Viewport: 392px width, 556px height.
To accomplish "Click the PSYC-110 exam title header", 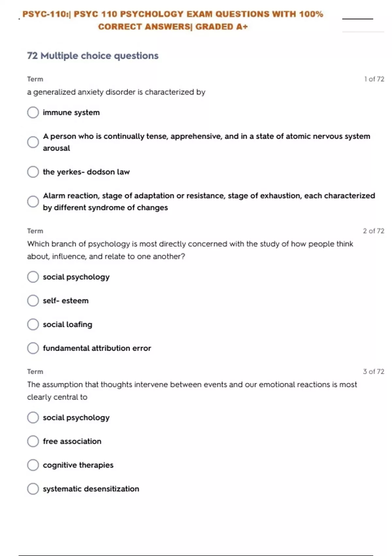I will coord(172,20).
